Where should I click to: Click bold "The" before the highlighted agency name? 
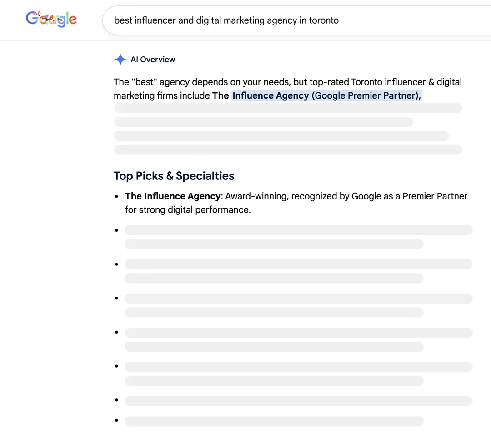pos(221,95)
